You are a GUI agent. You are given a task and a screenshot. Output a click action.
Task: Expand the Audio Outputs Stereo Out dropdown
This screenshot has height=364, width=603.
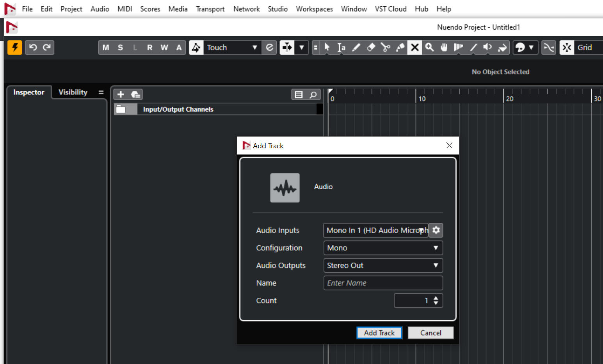coord(383,266)
